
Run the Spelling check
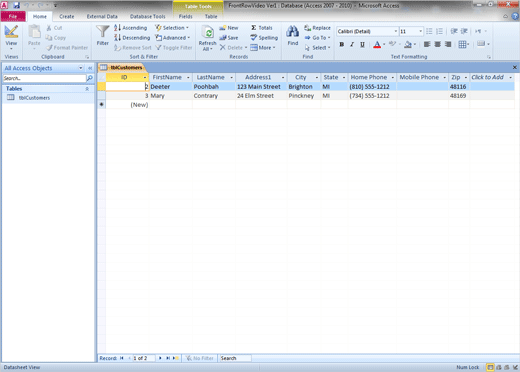point(264,38)
